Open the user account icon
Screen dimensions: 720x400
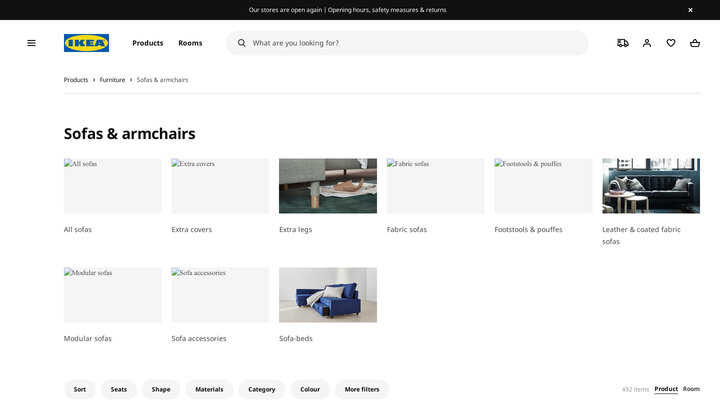pos(647,43)
